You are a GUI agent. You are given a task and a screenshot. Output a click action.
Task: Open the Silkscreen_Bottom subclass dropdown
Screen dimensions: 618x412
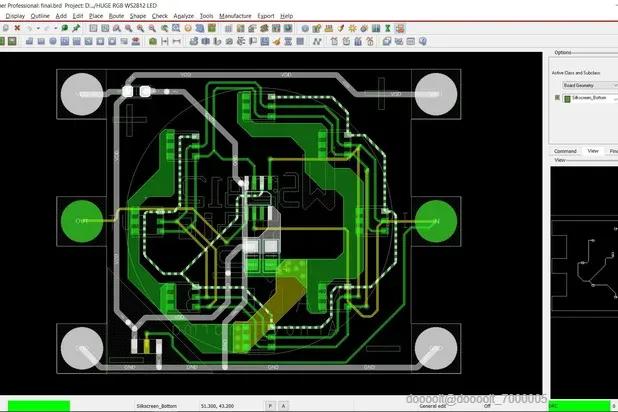[590, 98]
